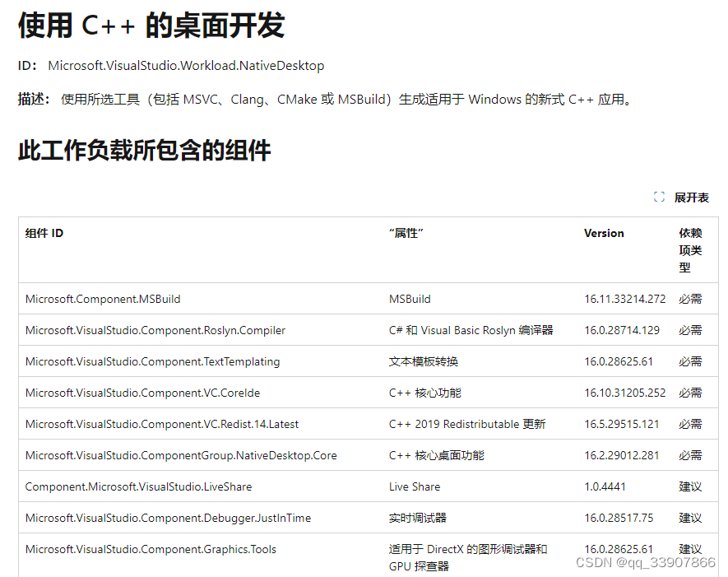
Task: Click version 1.0.4441
Action: click(605, 487)
